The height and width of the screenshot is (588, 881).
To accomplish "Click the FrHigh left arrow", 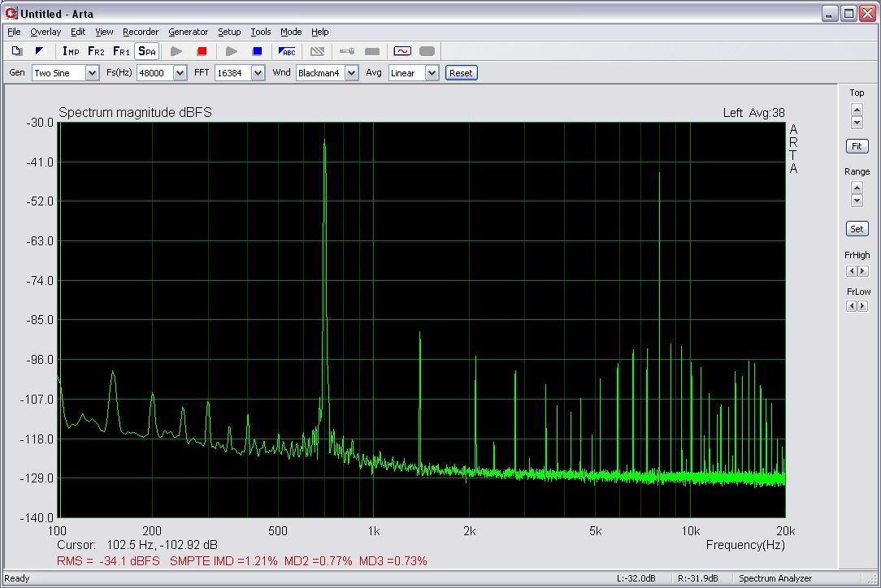I will pyautogui.click(x=852, y=271).
